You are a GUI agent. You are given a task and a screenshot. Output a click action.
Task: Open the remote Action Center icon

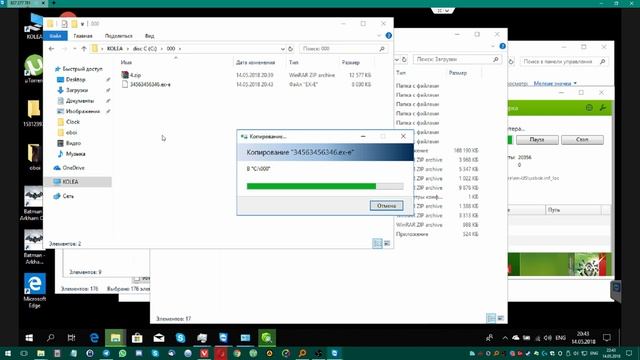[607, 338]
